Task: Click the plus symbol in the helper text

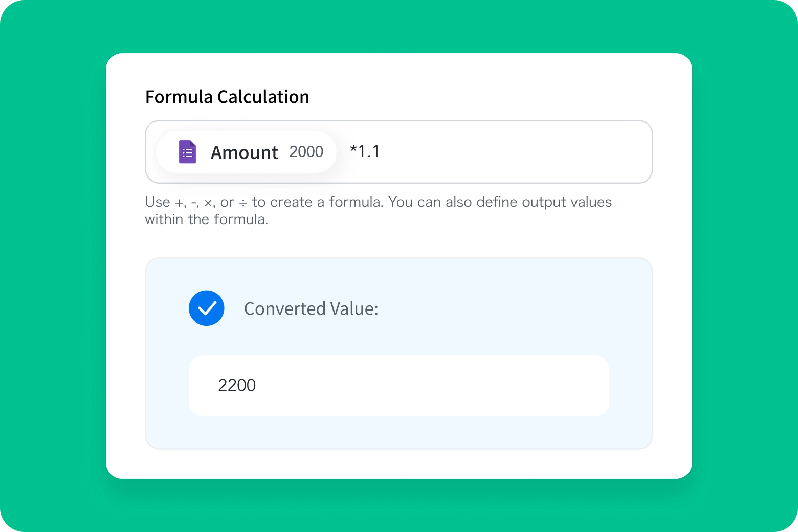Action: (179, 203)
